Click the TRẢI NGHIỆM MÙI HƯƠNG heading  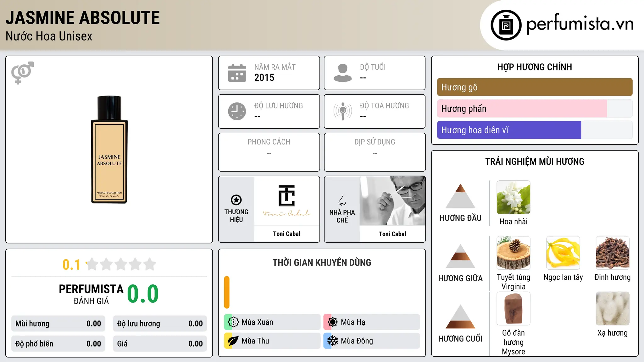(x=535, y=162)
